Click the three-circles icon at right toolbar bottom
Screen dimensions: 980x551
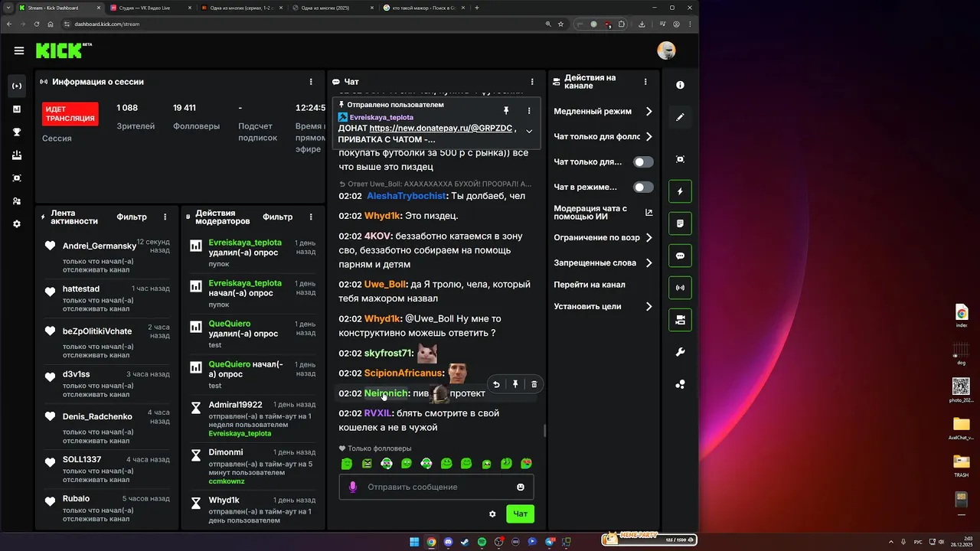coord(680,384)
